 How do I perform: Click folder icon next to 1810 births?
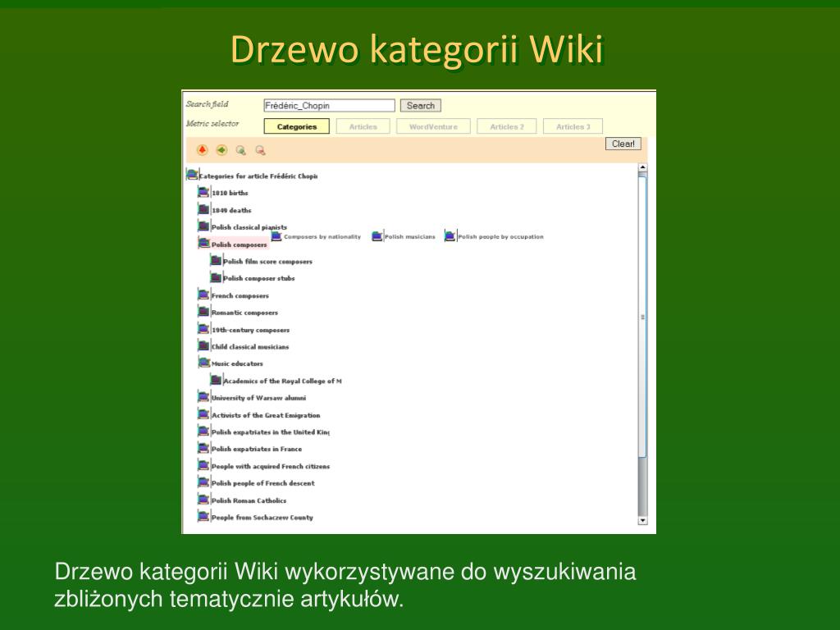[x=203, y=192]
